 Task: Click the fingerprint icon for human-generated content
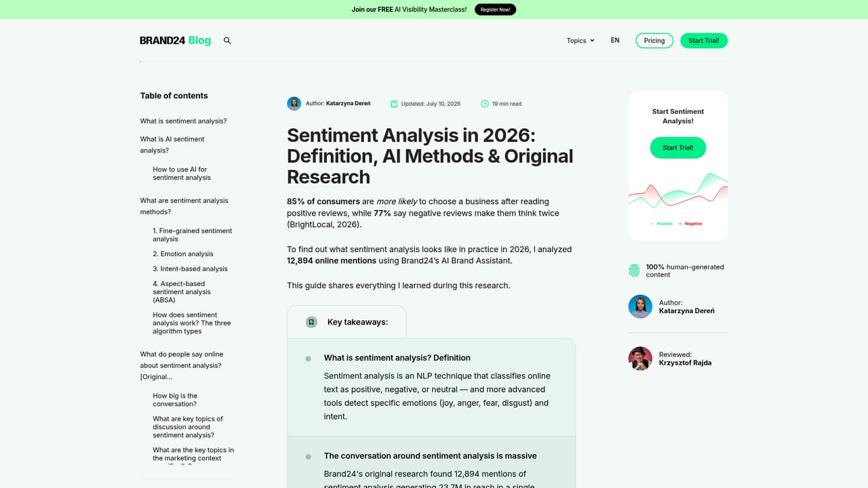pos(634,271)
